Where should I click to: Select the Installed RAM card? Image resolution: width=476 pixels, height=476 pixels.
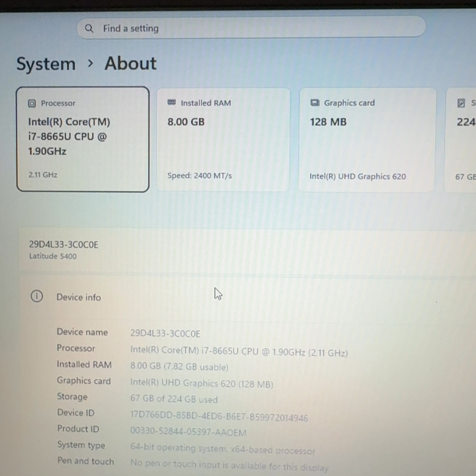click(x=223, y=139)
